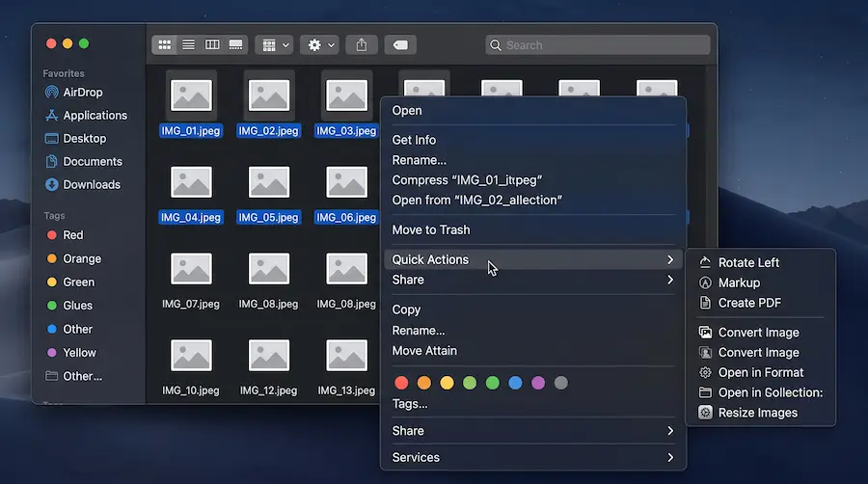Viewport: 868px width, 484px height.
Task: Select the IMG_06.jpeg thumbnail
Action: tap(346, 182)
